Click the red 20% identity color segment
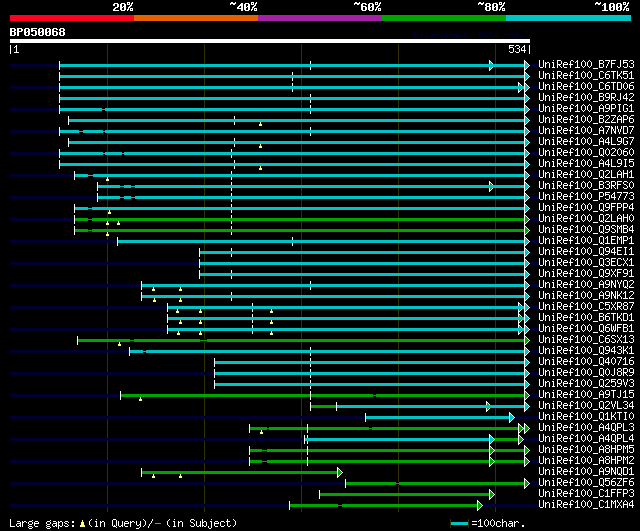Viewport: 640px width, 531px height. [x=72, y=18]
